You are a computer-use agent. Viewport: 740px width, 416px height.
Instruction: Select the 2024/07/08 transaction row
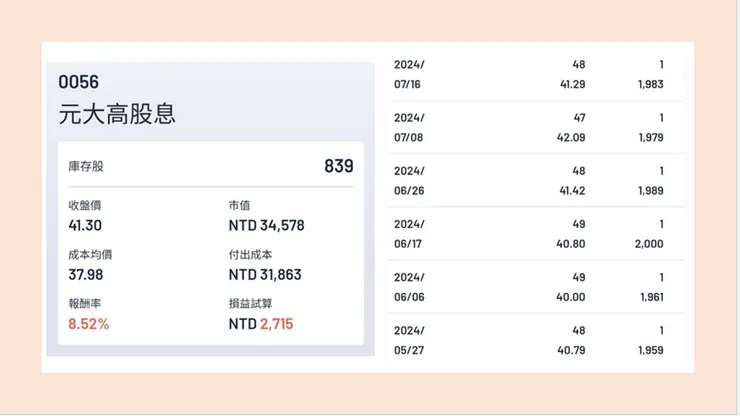[535, 127]
